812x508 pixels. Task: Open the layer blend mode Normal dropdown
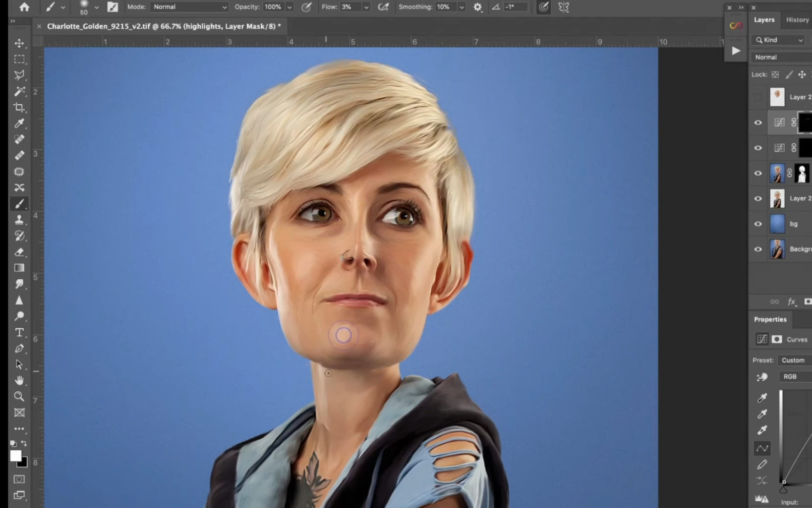(x=782, y=57)
